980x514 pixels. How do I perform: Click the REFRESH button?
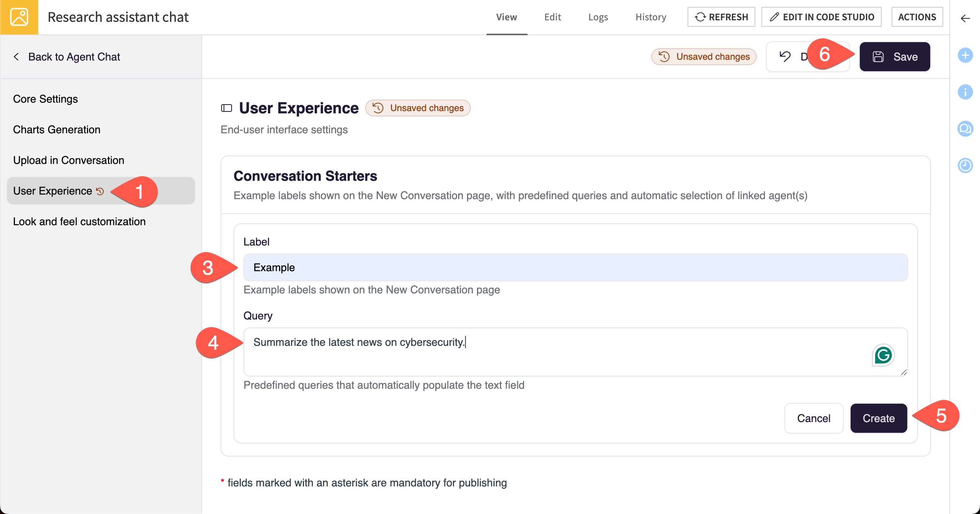[721, 17]
